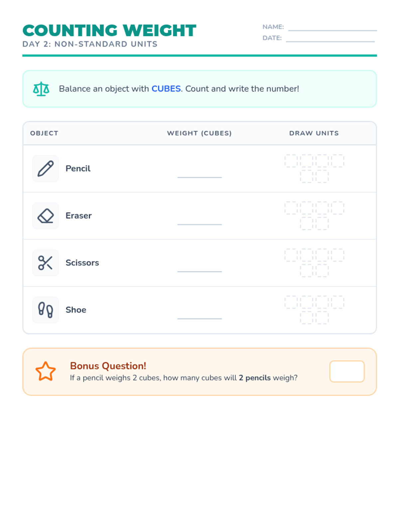This screenshot has width=399, height=532.
Task: Click the scissors icon
Action: point(46,263)
